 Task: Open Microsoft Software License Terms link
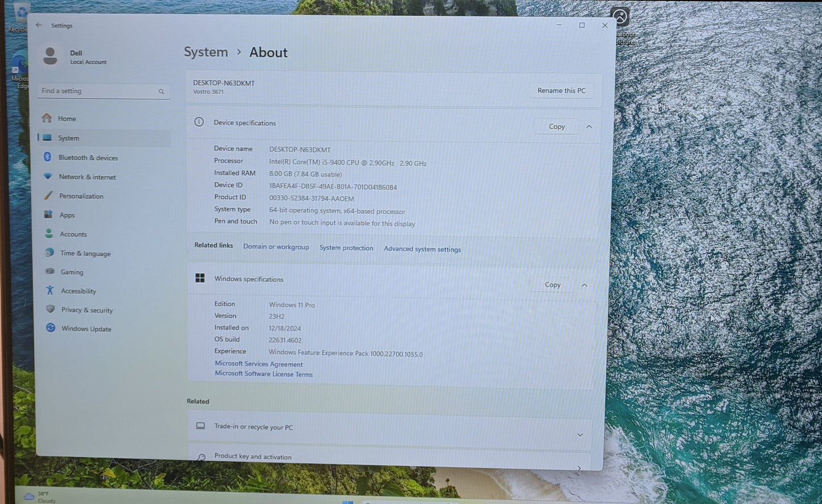coord(263,374)
